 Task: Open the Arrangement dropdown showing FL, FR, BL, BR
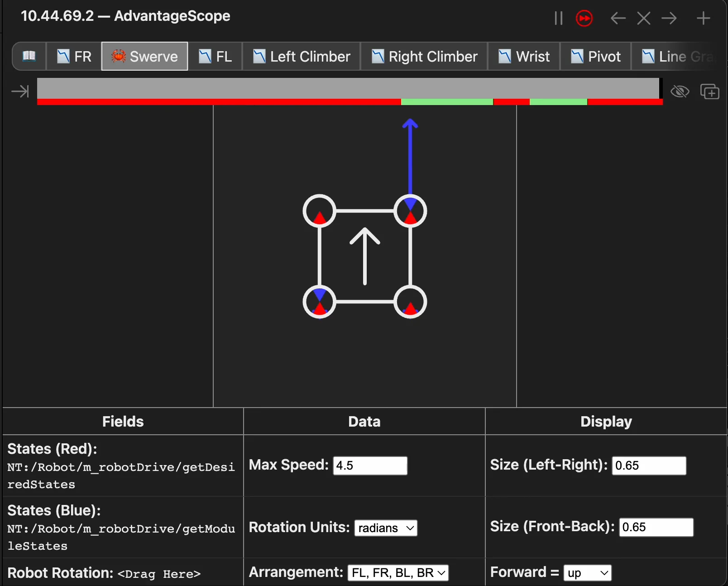tap(398, 572)
